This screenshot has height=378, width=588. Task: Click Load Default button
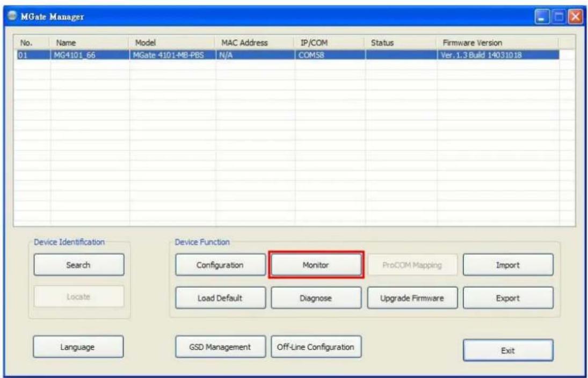point(221,298)
